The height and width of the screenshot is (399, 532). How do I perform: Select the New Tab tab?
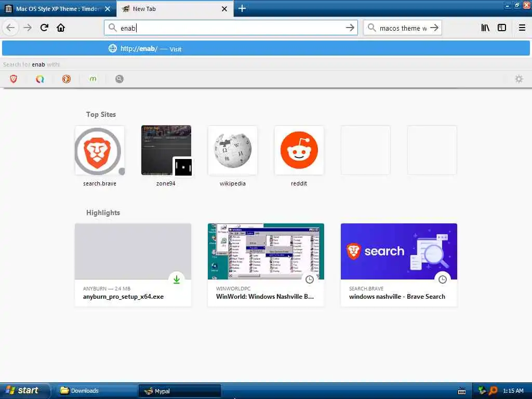pos(175,9)
